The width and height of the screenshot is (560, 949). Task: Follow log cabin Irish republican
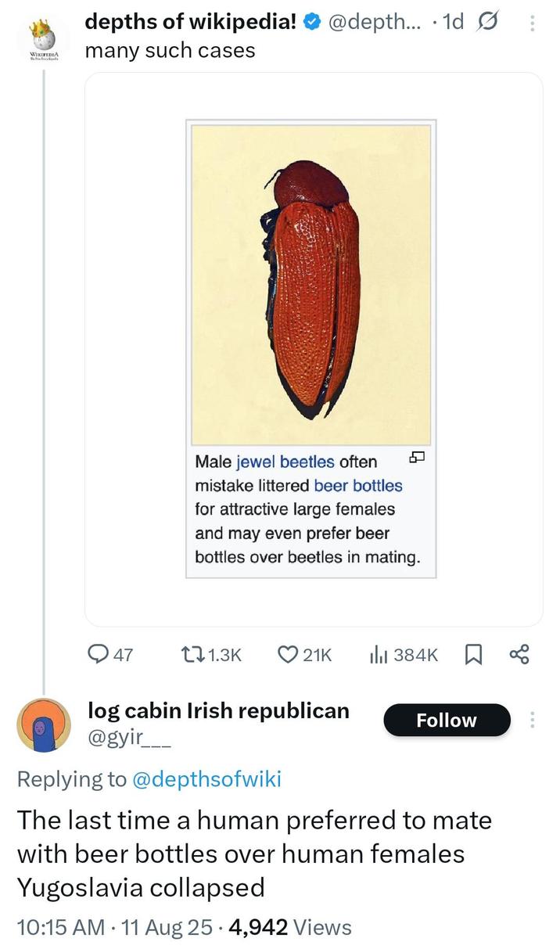(446, 720)
